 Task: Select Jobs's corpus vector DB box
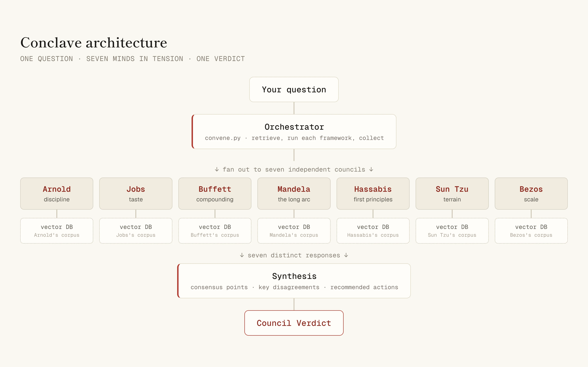coord(136,231)
